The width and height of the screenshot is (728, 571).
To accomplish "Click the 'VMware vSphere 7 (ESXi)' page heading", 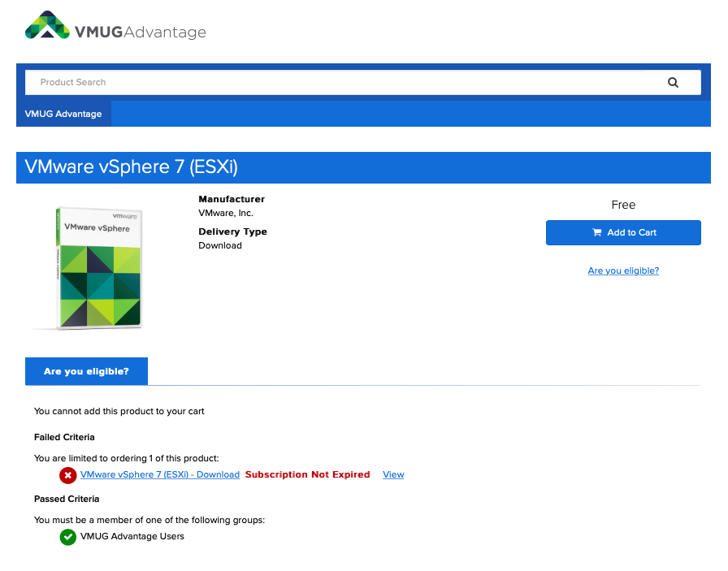I will click(x=132, y=167).
